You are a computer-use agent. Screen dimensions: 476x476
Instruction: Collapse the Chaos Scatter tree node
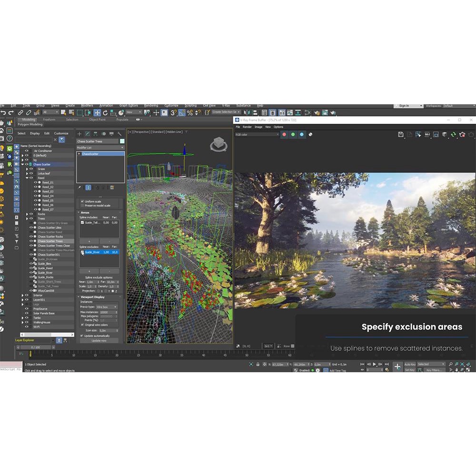click(22, 165)
